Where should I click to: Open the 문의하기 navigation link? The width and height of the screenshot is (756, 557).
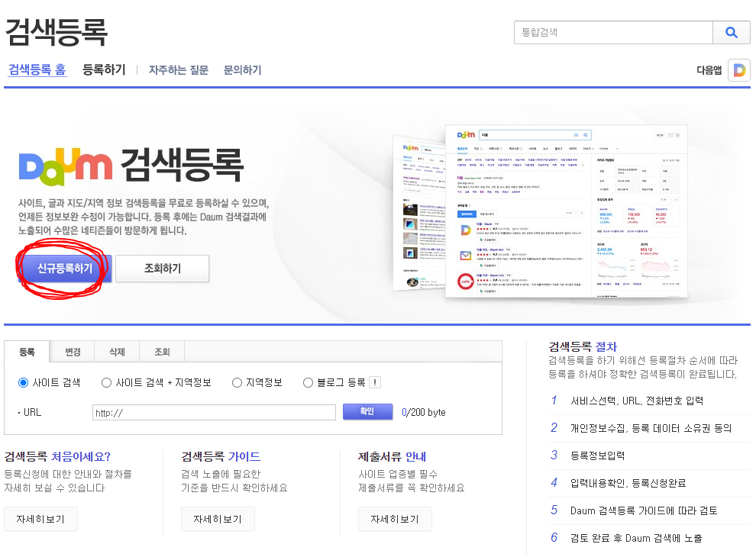tap(243, 70)
